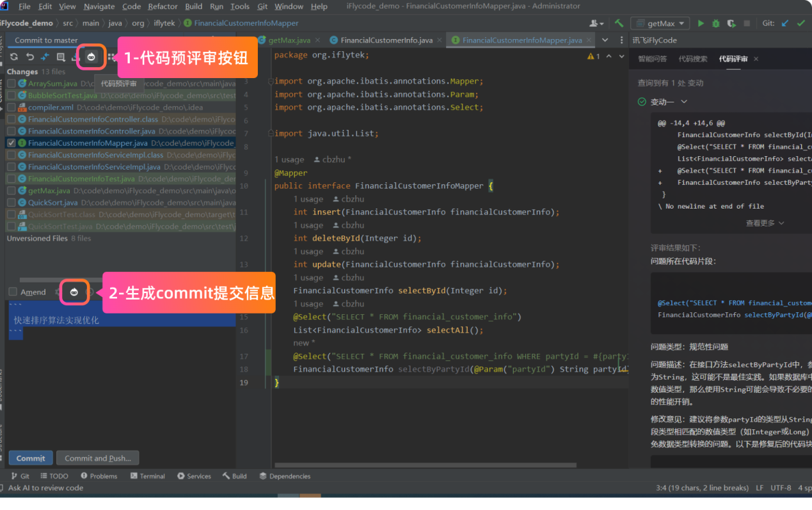Switch to the 智能问答 tab
This screenshot has width=812, height=510.
[652, 59]
